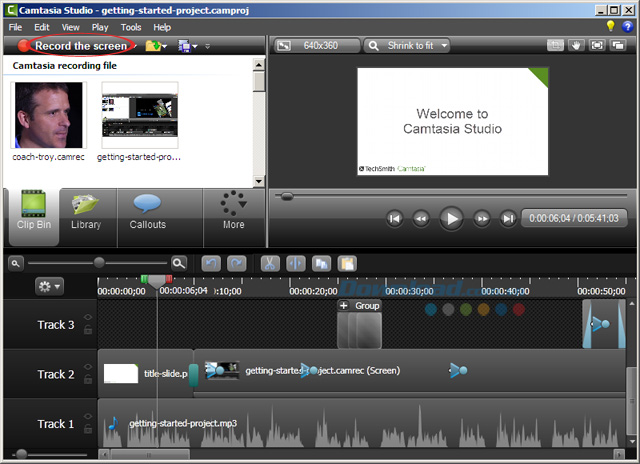640x464 pixels.
Task: Click the timeline zoom in magnifier
Action: point(179,264)
